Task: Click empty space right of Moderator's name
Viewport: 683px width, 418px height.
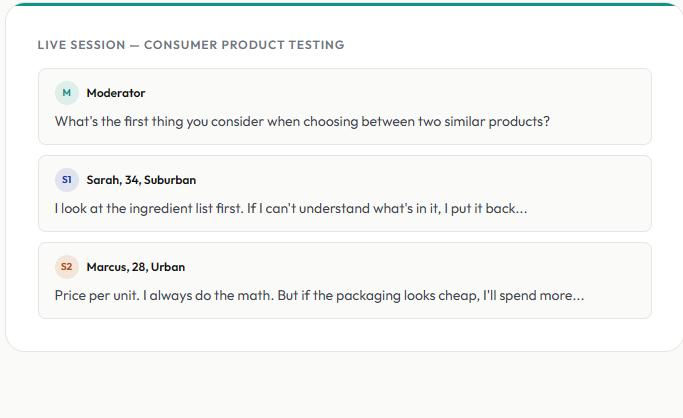Action: pyautogui.click(x=400, y=93)
